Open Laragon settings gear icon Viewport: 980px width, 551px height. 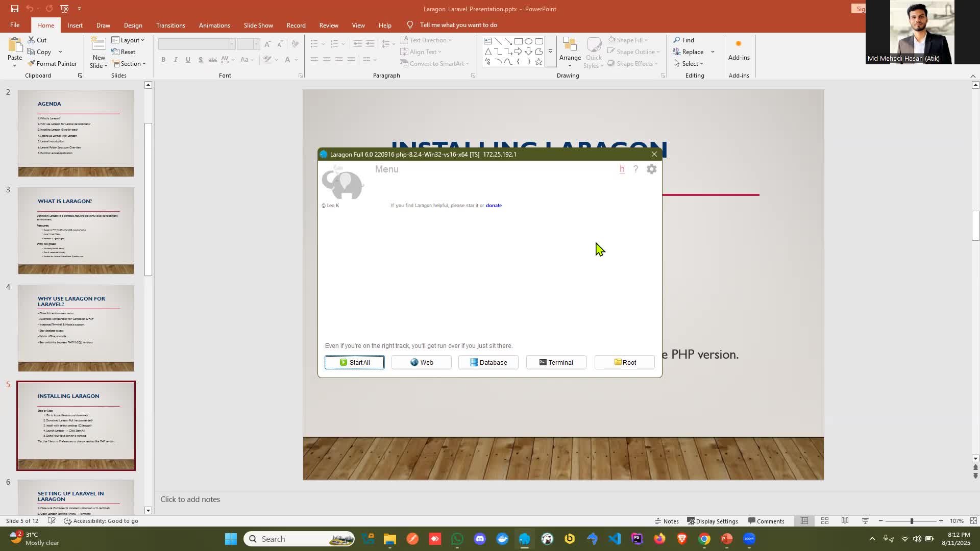point(652,169)
